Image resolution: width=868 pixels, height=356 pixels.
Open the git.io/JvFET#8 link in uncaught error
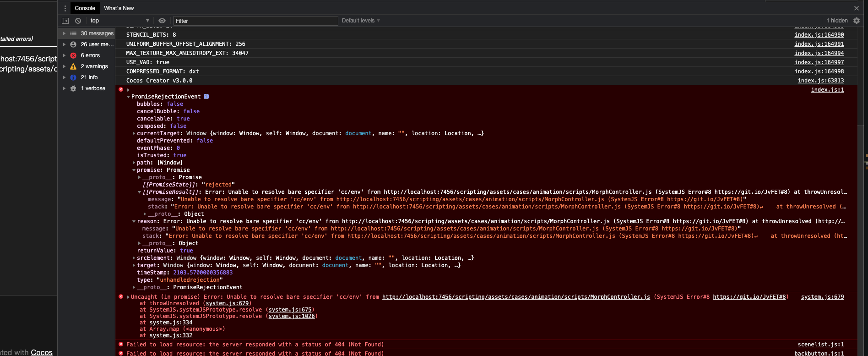[749, 297]
